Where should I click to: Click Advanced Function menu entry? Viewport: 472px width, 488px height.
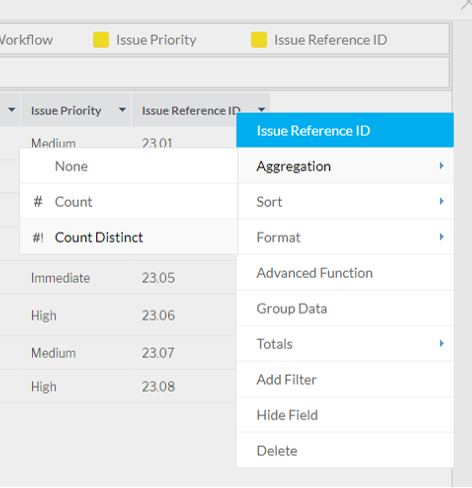pos(345,273)
